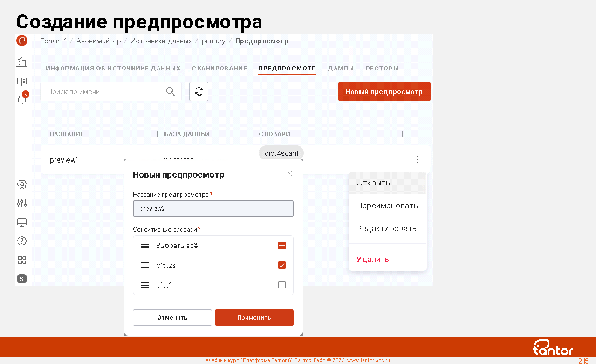Check the dict1 dictionary checkbox
Viewport: 596px width, 364px height.
point(281,285)
